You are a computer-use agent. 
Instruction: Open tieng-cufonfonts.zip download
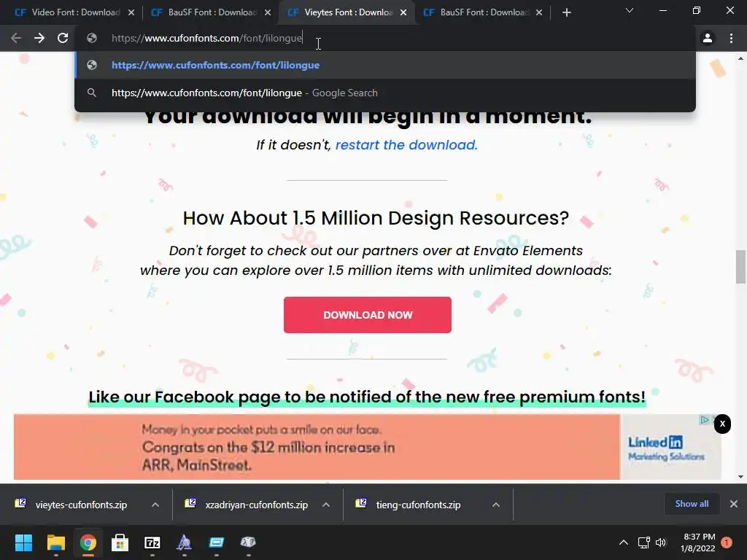coord(410,505)
